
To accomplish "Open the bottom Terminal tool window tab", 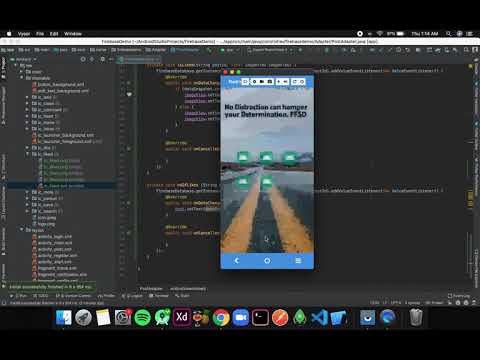I will 159,296.
